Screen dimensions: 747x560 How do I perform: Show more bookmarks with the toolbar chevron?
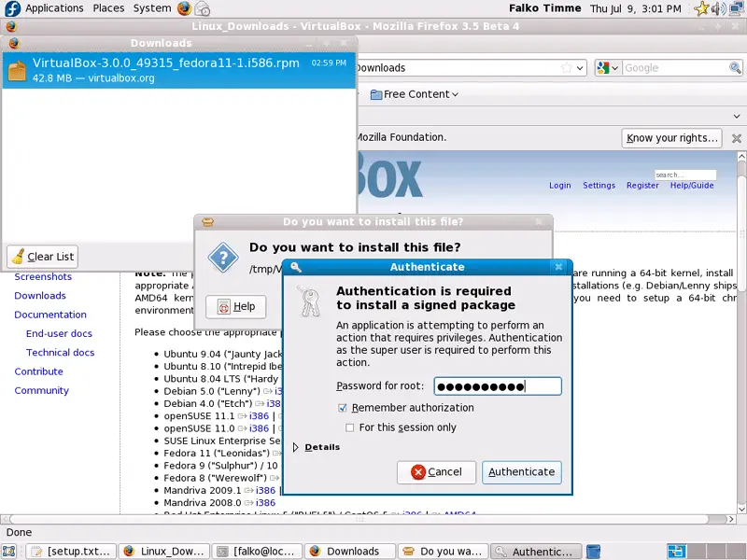coord(737,116)
